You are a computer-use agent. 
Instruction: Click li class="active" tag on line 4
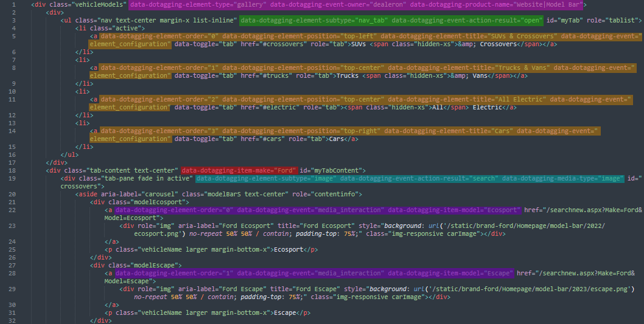coord(110,29)
